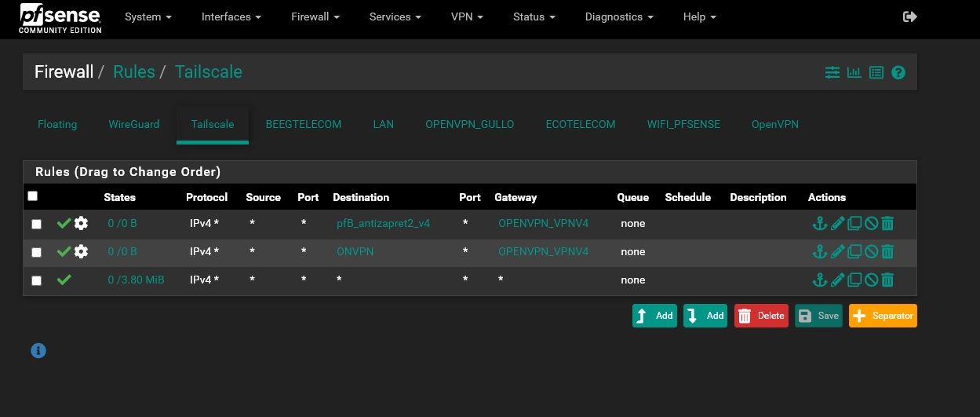Expand the Services dropdown menu
The width and height of the screenshot is (980, 417).
[395, 16]
